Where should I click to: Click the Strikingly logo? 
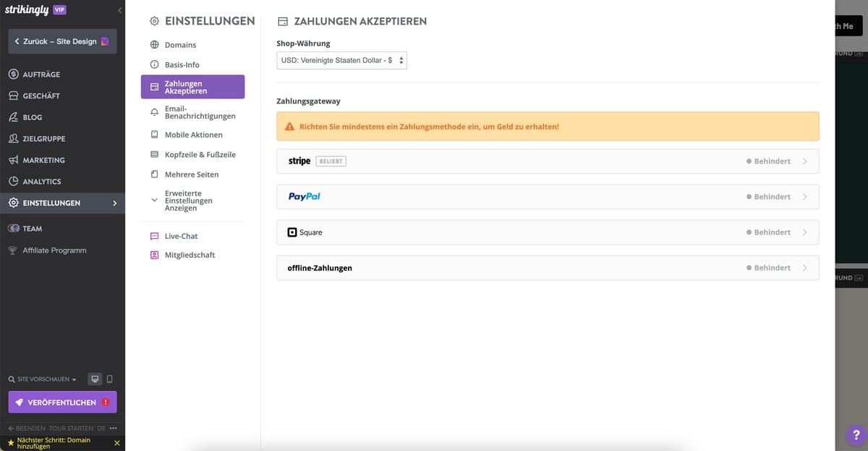point(27,9)
